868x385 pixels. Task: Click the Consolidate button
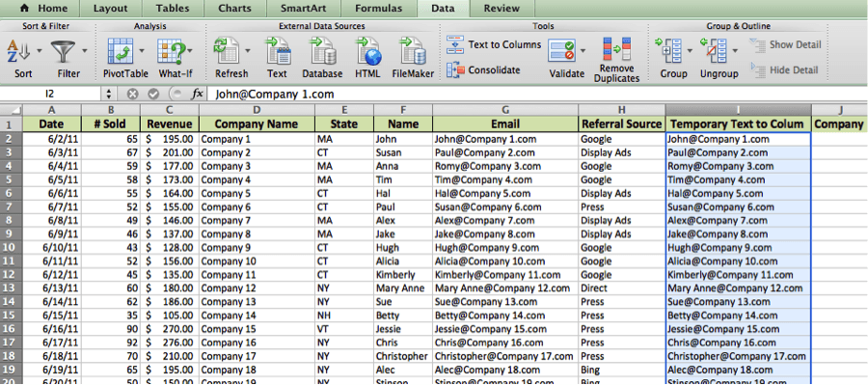483,70
